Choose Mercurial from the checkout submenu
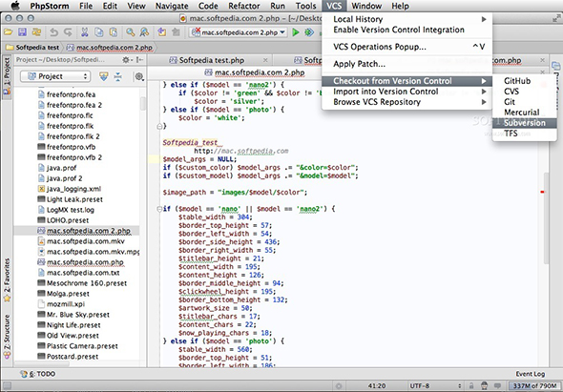Screen dimensions: 563x392 [524, 113]
